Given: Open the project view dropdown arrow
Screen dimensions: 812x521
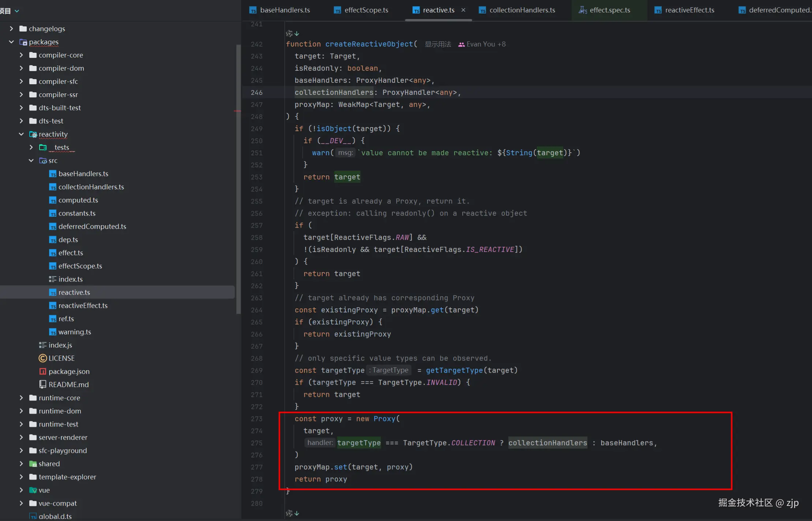Looking at the screenshot, I should coord(17,11).
